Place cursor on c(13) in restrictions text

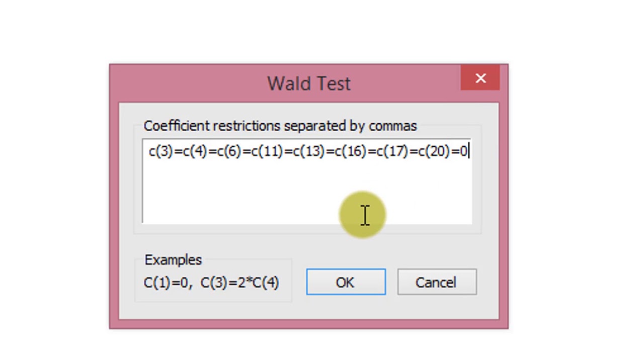coord(309,151)
